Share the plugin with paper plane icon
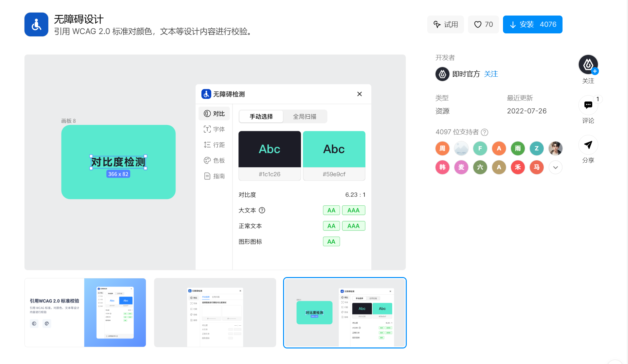The image size is (628, 364). 588,145
